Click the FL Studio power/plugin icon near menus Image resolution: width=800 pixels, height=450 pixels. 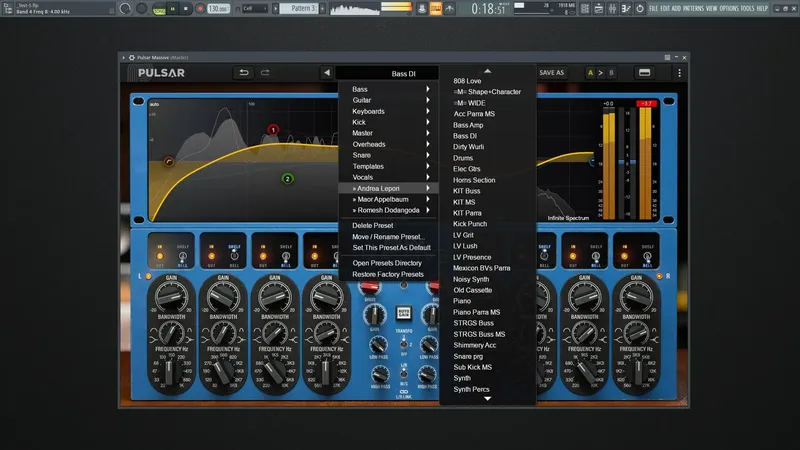click(639, 9)
